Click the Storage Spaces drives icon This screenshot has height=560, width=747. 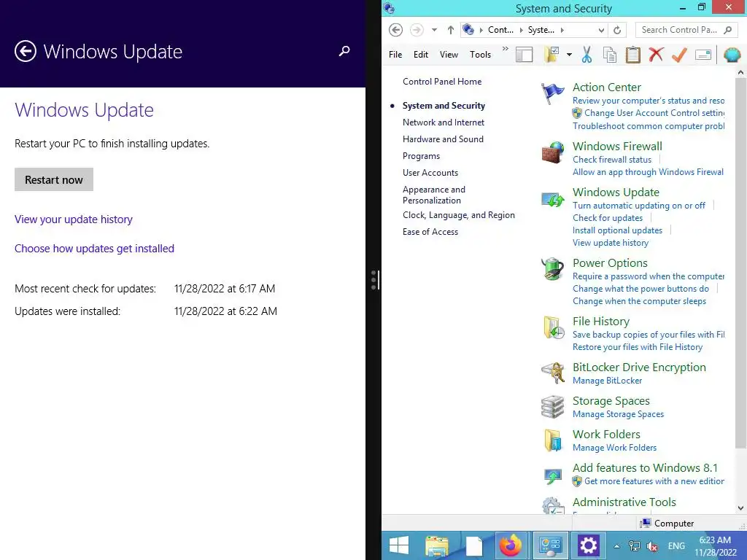pos(553,407)
